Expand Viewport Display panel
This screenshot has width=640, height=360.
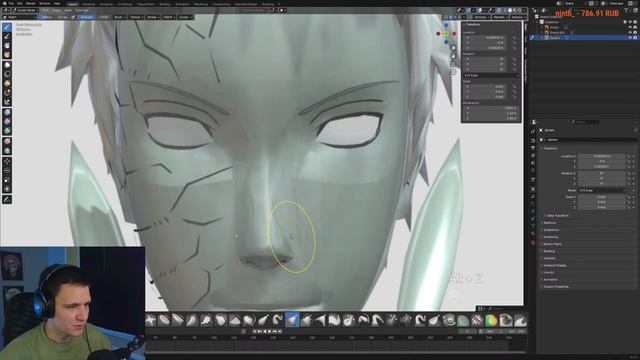click(555, 265)
